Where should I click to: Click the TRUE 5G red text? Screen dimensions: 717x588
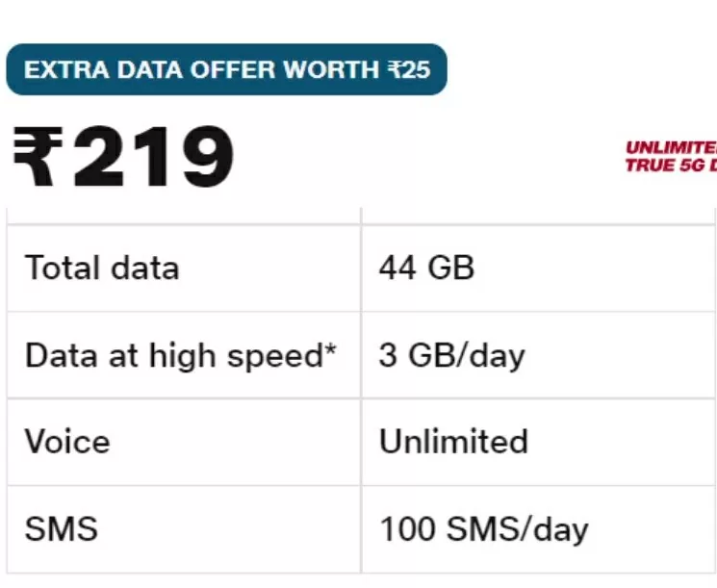(671, 166)
